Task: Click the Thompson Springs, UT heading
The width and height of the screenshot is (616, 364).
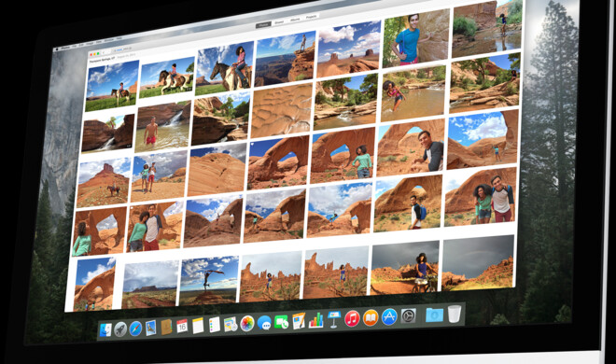Action: point(102,61)
